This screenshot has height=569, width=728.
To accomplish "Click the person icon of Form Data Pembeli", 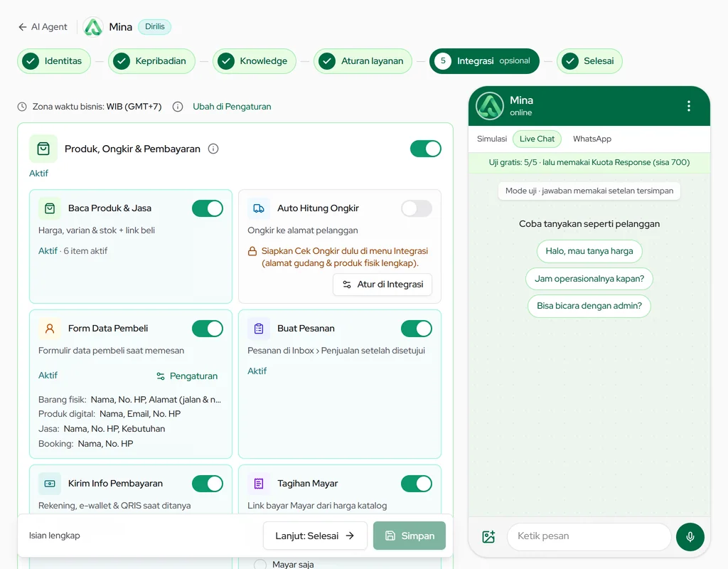I will coord(50,329).
